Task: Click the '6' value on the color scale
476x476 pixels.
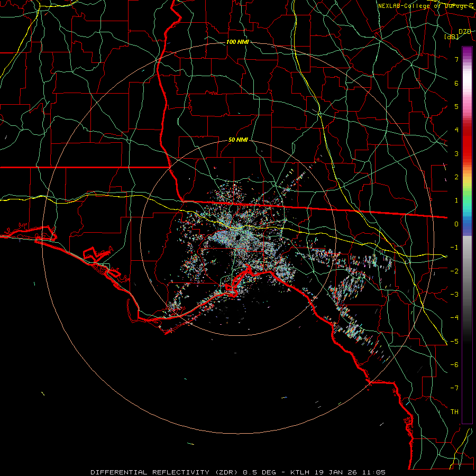Action: [456, 83]
